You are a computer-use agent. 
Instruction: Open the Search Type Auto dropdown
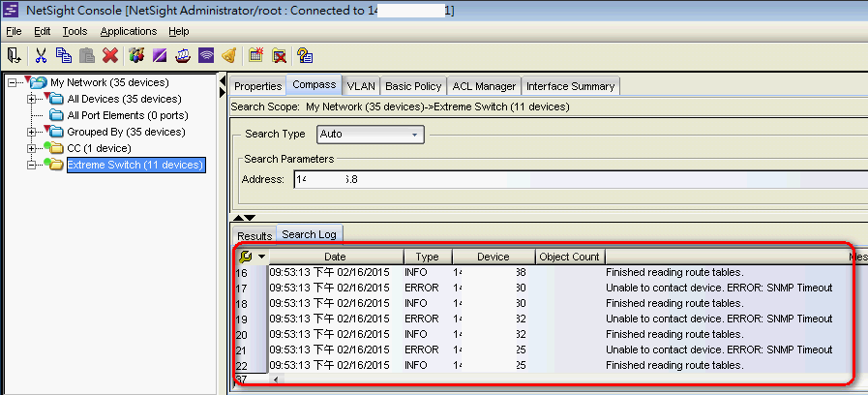click(x=371, y=134)
